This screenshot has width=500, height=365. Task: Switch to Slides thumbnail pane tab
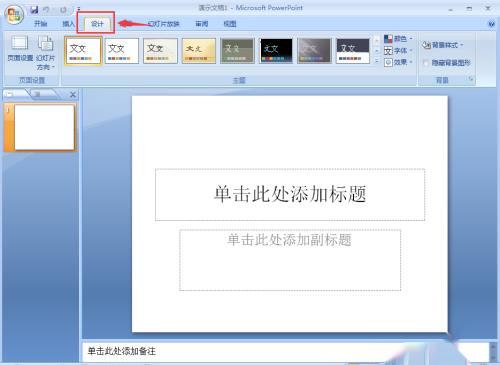pyautogui.click(x=10, y=94)
